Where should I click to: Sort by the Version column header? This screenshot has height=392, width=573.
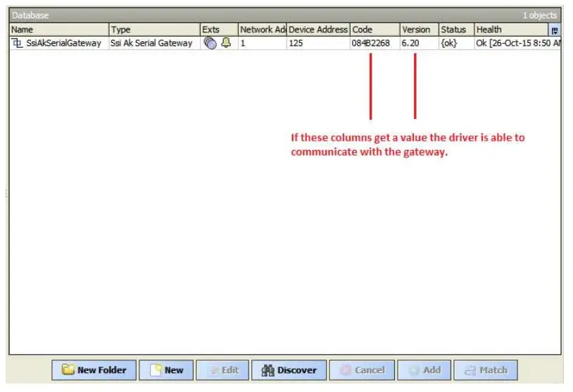coord(420,30)
